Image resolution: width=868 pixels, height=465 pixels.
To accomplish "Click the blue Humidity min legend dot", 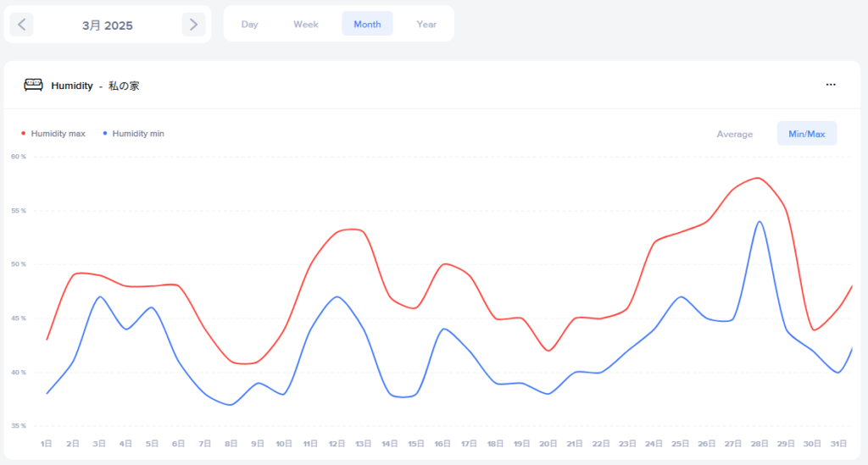I will (x=104, y=134).
